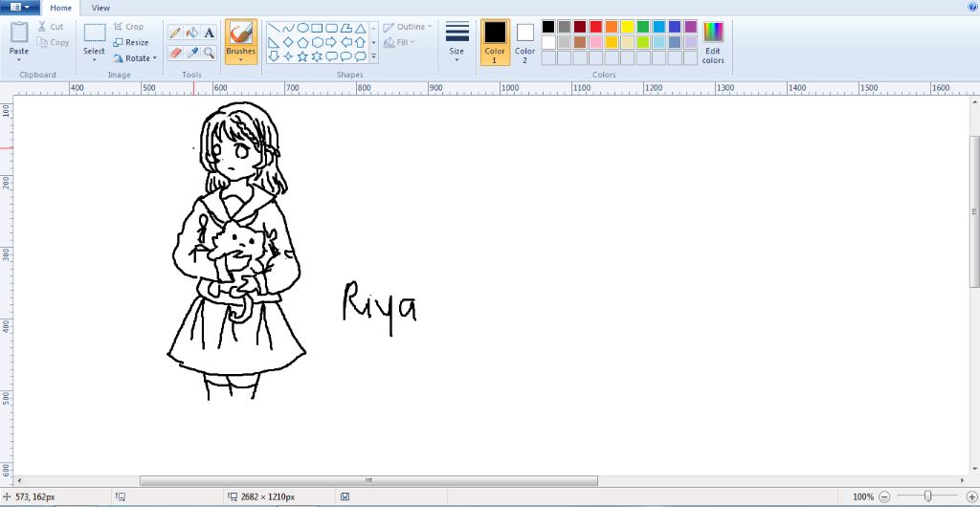Screen dimensions: 980x507
Task: Open the Select dropdown arrow
Action: [95, 60]
